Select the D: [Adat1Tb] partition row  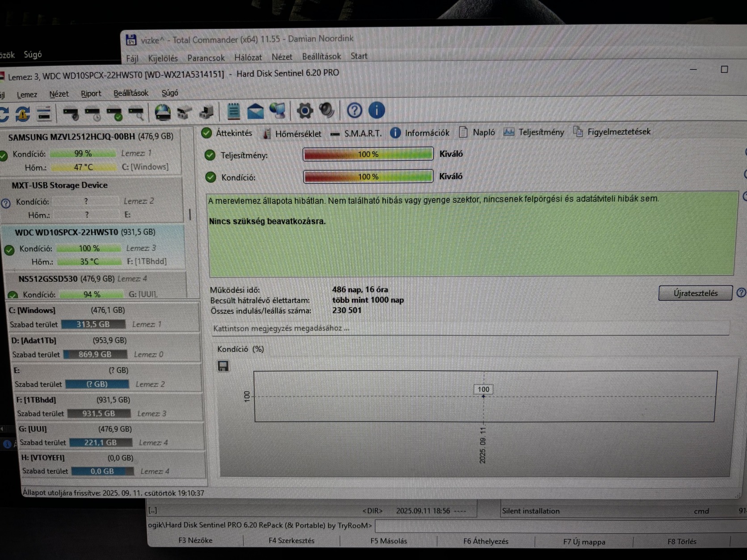[x=105, y=347]
